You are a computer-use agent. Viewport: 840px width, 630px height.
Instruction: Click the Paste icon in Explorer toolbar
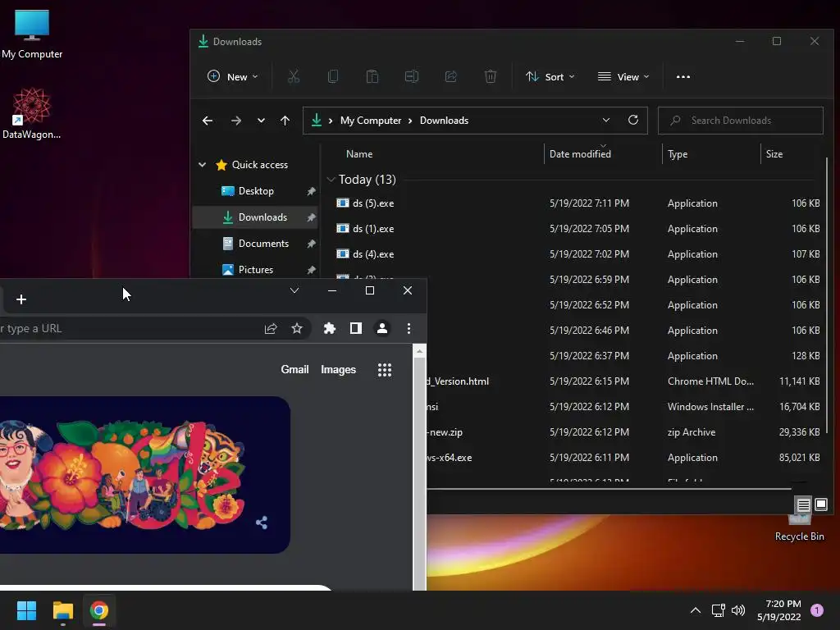pos(372,76)
